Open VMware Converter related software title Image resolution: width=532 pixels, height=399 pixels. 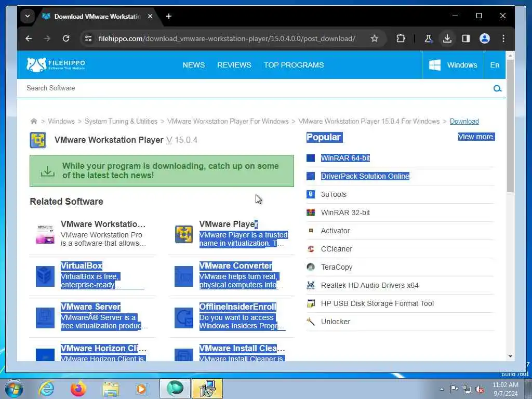(236, 265)
